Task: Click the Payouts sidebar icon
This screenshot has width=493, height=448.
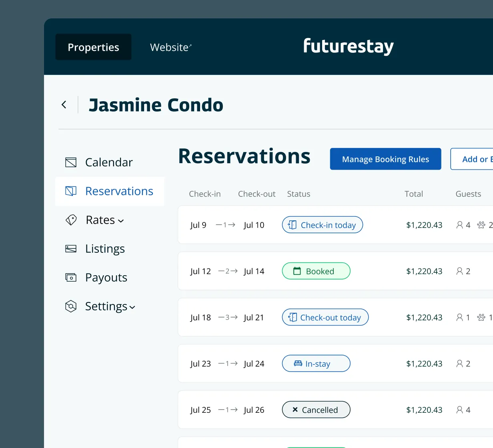Action: [x=71, y=277]
